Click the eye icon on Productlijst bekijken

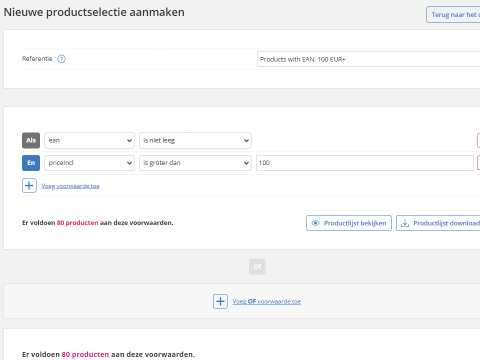tap(315, 223)
